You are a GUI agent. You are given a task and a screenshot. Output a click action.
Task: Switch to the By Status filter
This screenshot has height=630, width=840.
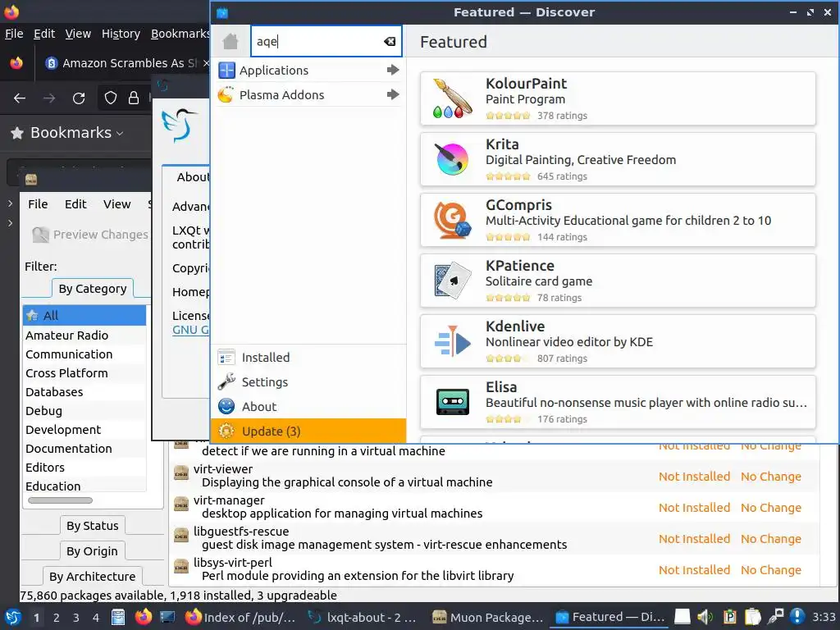[92, 526]
